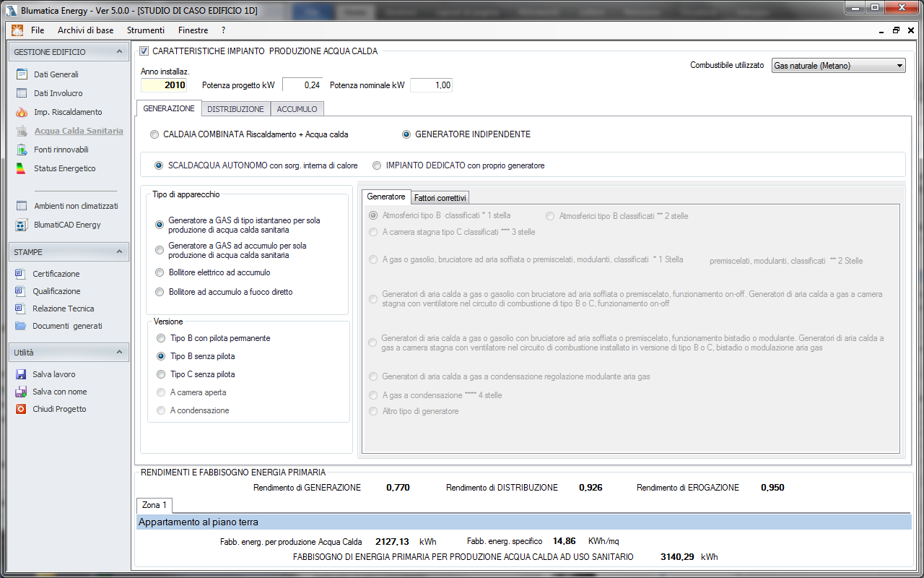Open Fattori correttivi tab
The height and width of the screenshot is (578, 924).
coord(440,198)
